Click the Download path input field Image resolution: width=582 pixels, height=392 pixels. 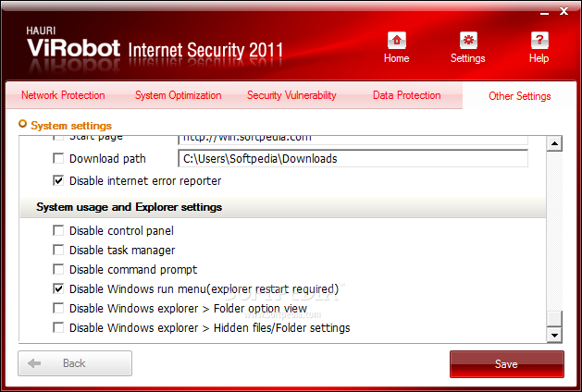coord(353,159)
